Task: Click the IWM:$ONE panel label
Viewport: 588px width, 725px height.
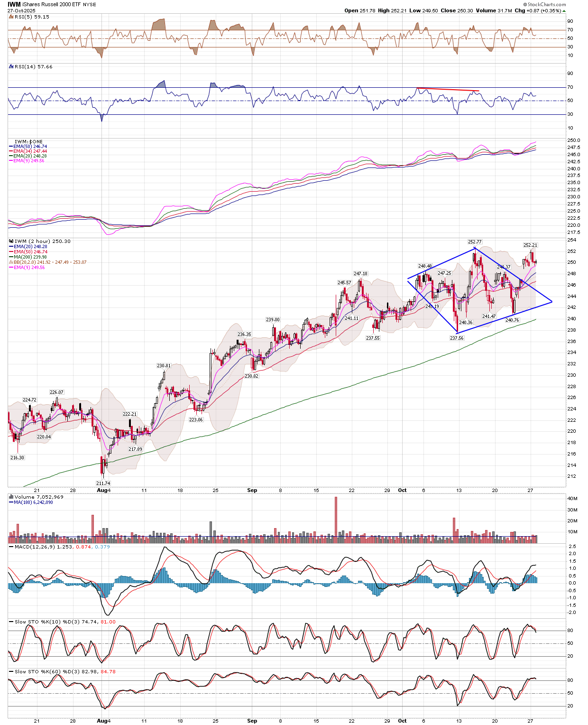Action: (28, 141)
